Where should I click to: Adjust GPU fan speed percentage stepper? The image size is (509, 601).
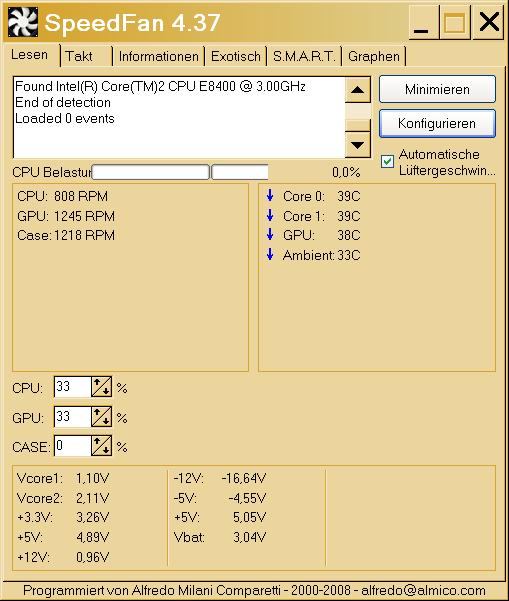click(x=102, y=417)
